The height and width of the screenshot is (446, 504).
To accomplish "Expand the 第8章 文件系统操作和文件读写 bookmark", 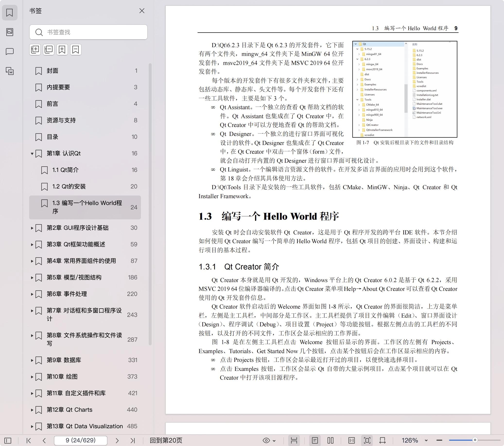I will point(32,335).
